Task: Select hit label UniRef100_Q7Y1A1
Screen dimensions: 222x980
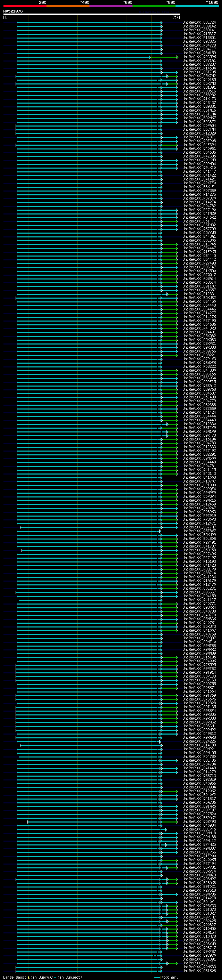Action: pyautogui.click(x=199, y=61)
